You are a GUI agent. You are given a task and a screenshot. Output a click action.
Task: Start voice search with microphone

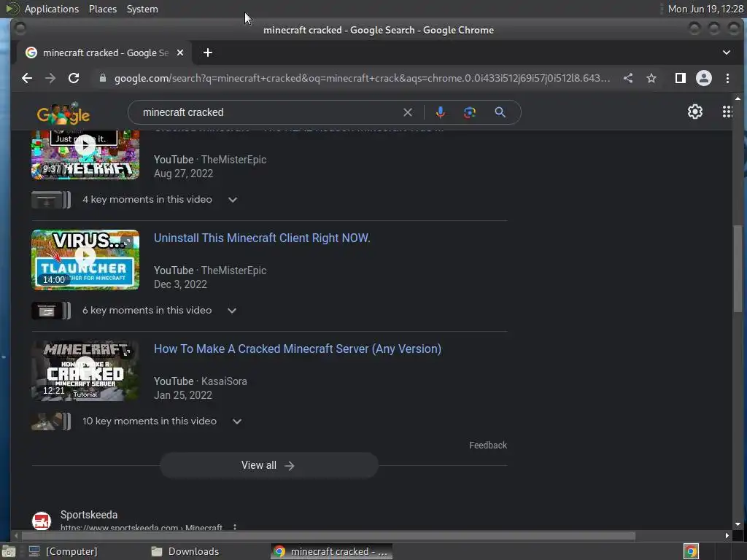pyautogui.click(x=440, y=112)
